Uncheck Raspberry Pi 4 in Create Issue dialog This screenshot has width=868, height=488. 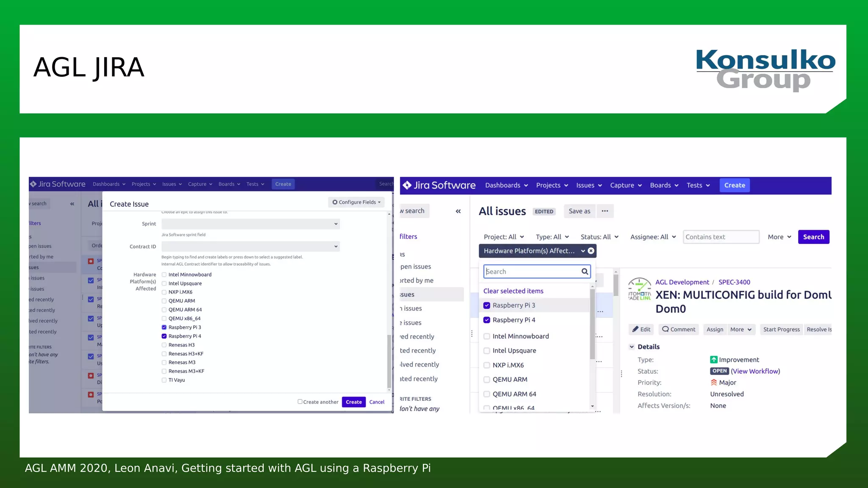click(164, 336)
